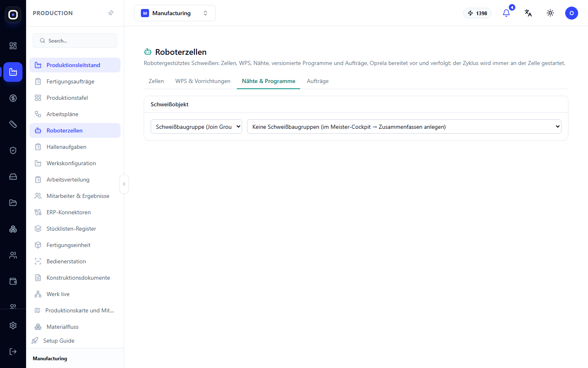Focus the sidebar Search field
This screenshot has height=368, width=588.
75,40
